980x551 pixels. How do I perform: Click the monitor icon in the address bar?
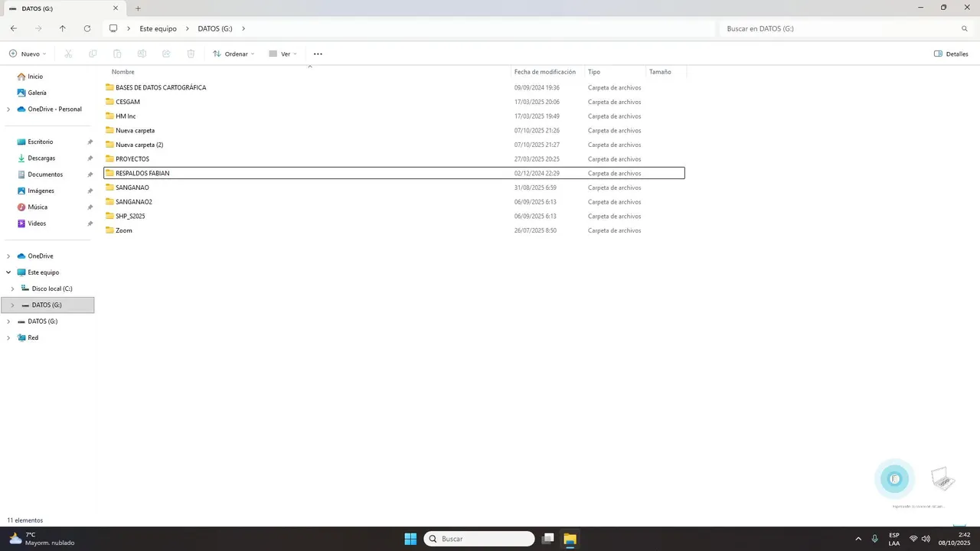pyautogui.click(x=113, y=28)
